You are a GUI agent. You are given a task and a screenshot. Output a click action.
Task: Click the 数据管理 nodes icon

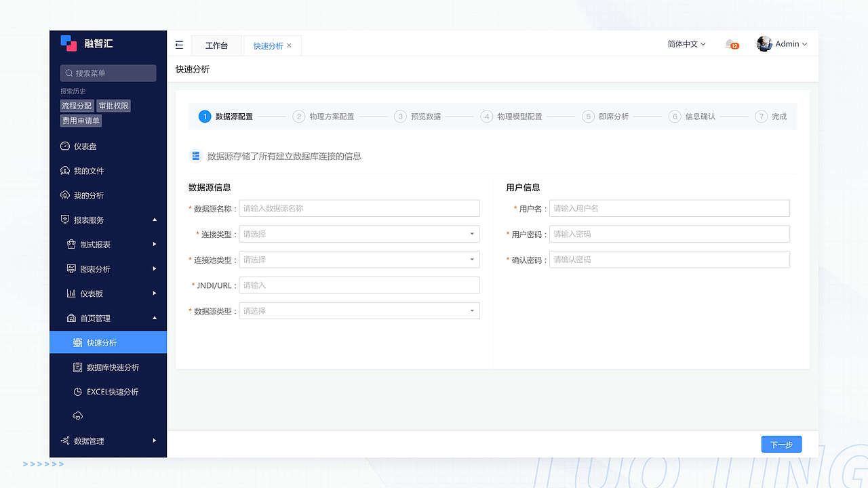[65, 441]
